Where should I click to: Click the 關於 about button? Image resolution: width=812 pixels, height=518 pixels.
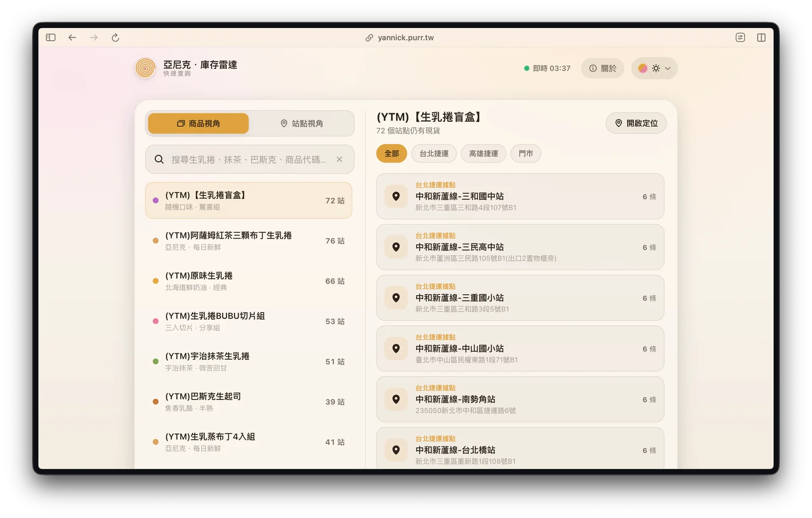tap(602, 68)
